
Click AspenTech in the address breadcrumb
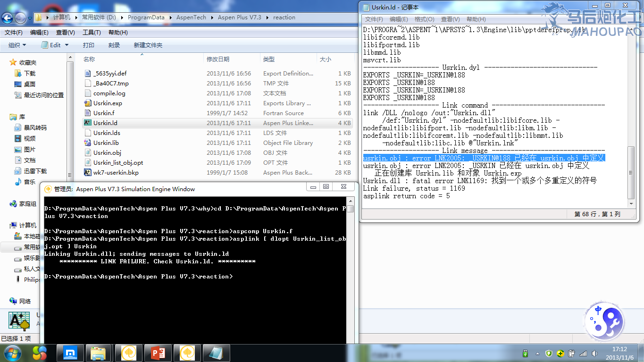coord(191,17)
